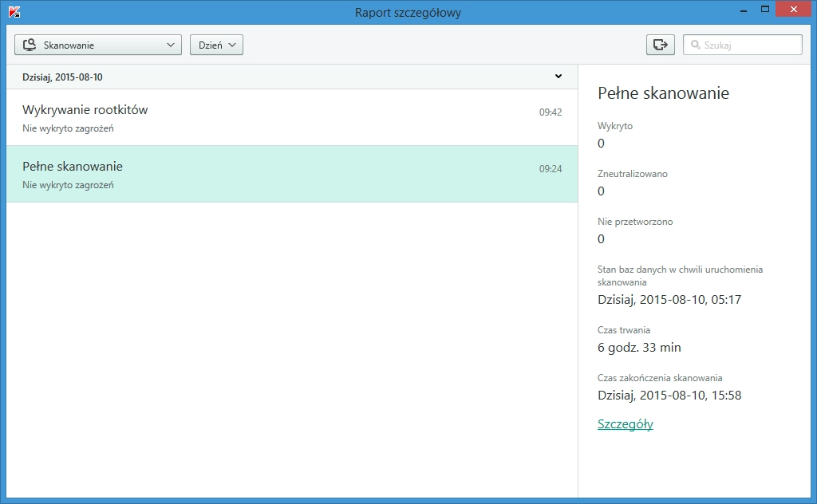Click the Nie przetworzono label
Screen dimensions: 817x504
(x=635, y=222)
